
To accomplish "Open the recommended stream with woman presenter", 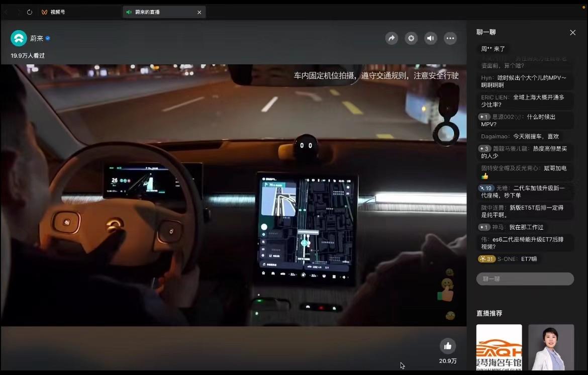I will pyautogui.click(x=551, y=347).
